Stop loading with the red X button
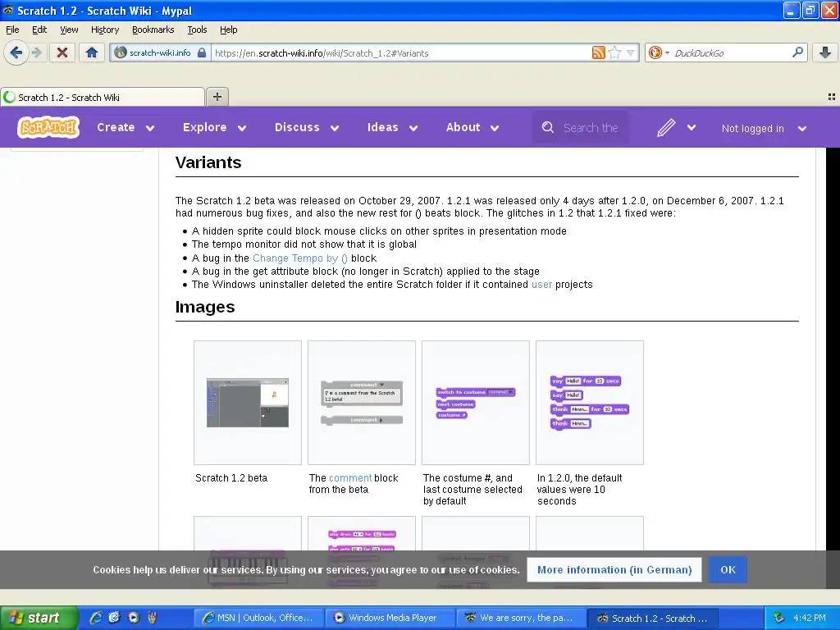The width and height of the screenshot is (840, 630). point(62,52)
